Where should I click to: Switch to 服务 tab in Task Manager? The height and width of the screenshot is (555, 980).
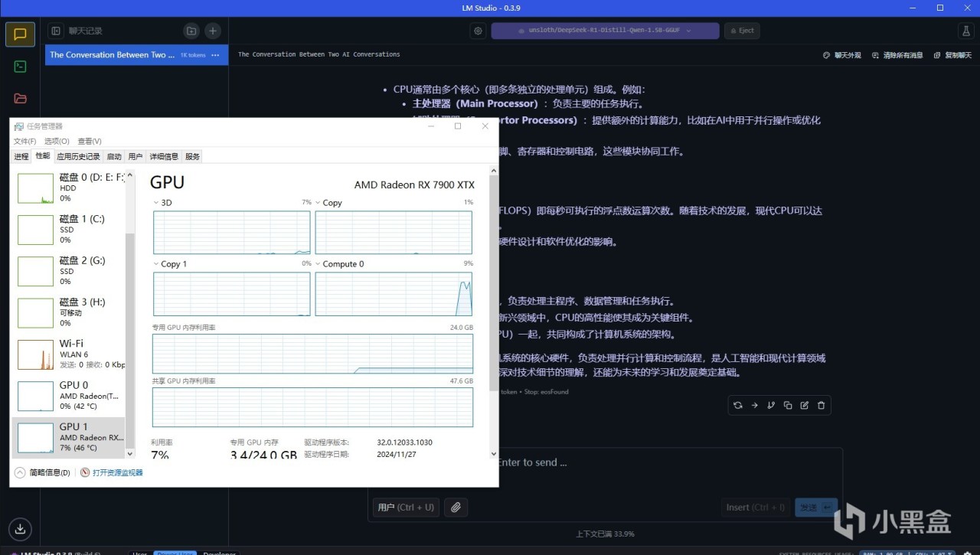click(192, 156)
